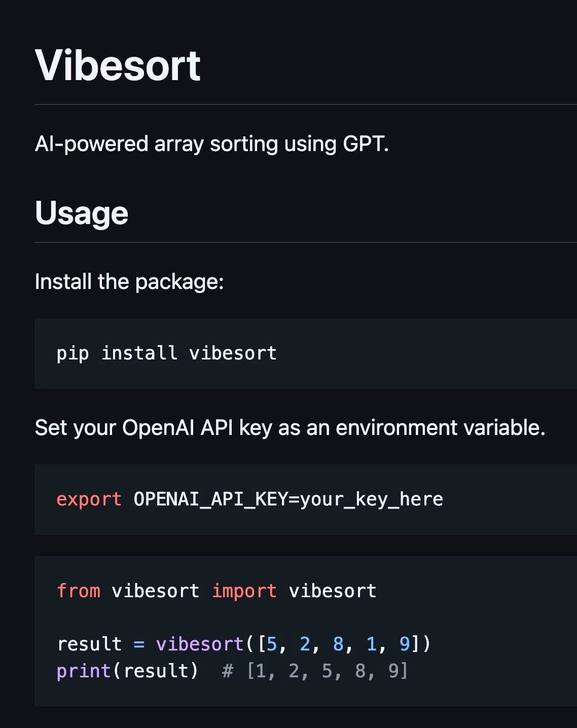The height and width of the screenshot is (728, 577).
Task: Click the Usage section heading
Action: tap(82, 213)
